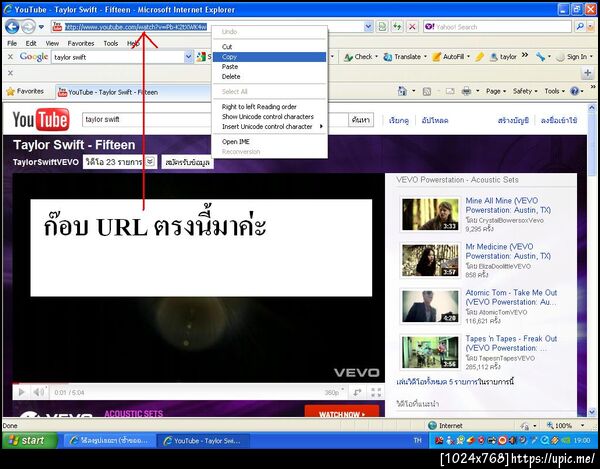The height and width of the screenshot is (469, 600).
Task: Click the browser Forward arrow button
Action: (x=28, y=27)
